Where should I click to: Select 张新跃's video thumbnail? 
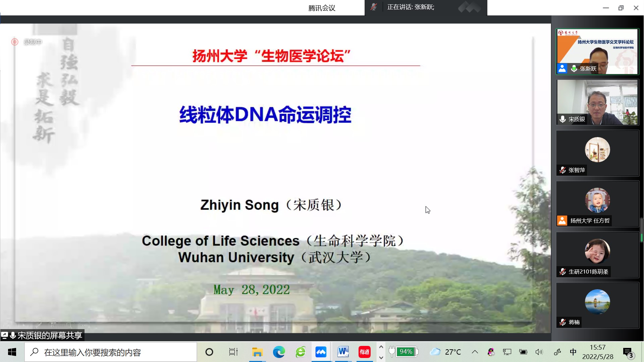597,51
